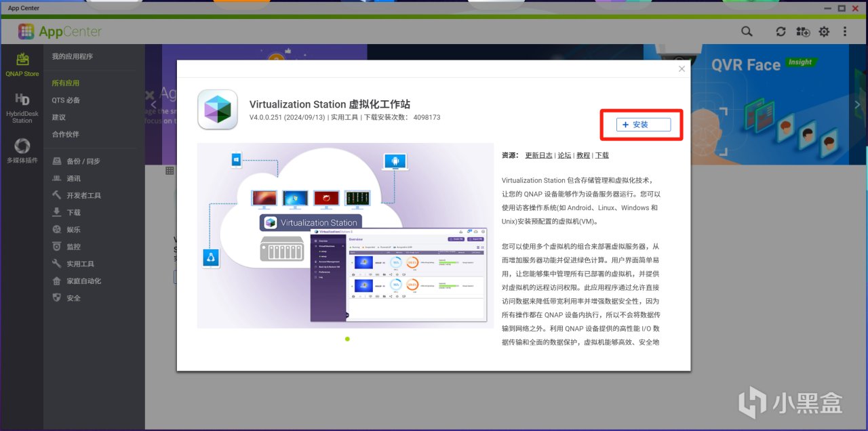Click the Virtualization Station 虚拟化工作站 title

point(330,104)
